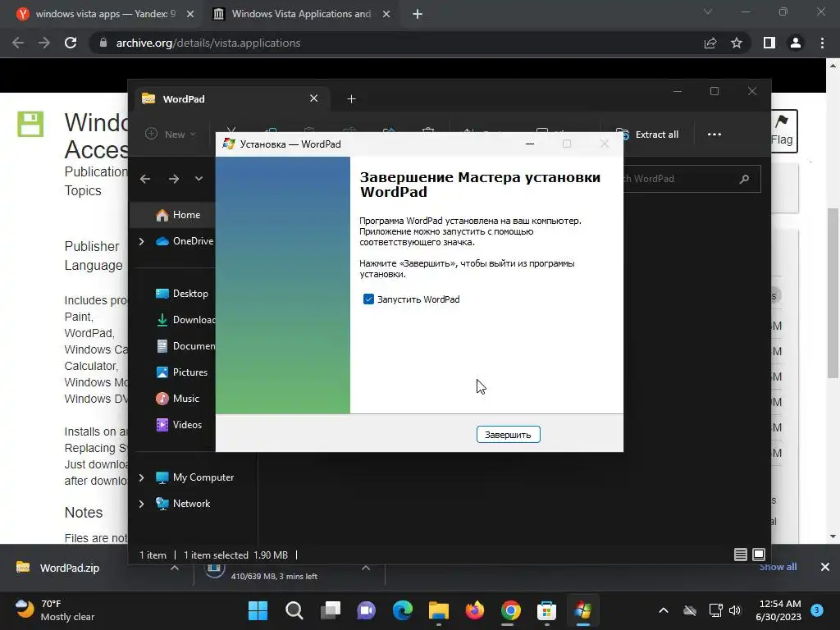Switch to the Yandex search tab

pyautogui.click(x=106, y=14)
